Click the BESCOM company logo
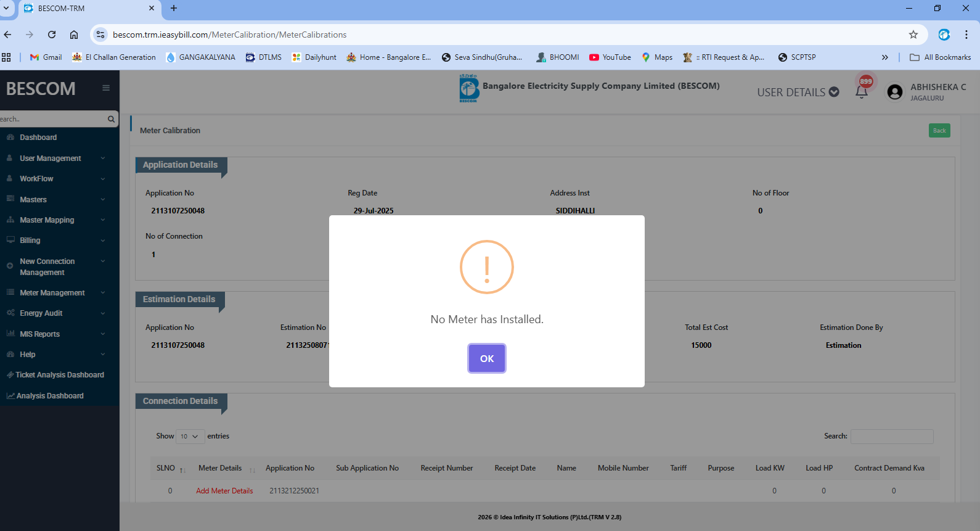The image size is (980, 531). [468, 88]
